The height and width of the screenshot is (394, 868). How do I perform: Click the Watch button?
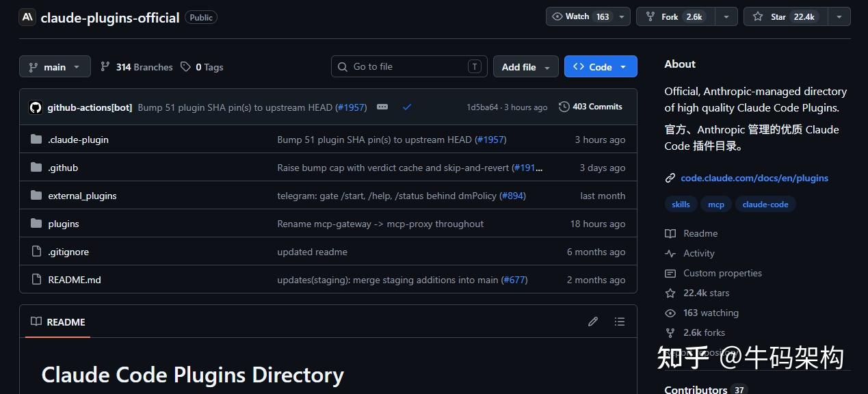coord(580,16)
